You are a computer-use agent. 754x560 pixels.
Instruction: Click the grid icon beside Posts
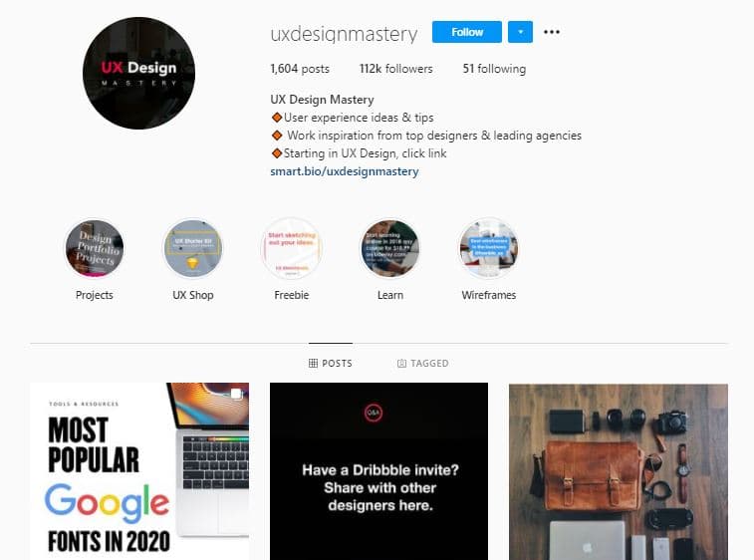tap(313, 364)
